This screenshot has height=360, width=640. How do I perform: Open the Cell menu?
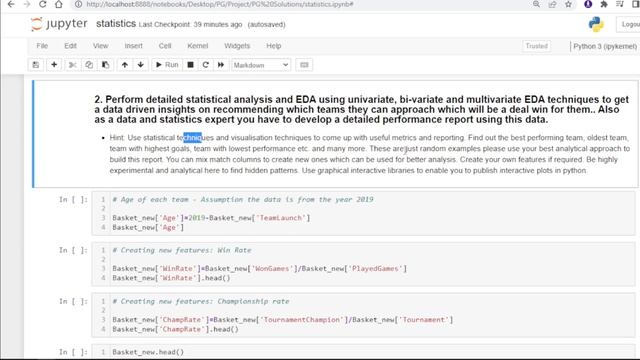click(x=165, y=46)
